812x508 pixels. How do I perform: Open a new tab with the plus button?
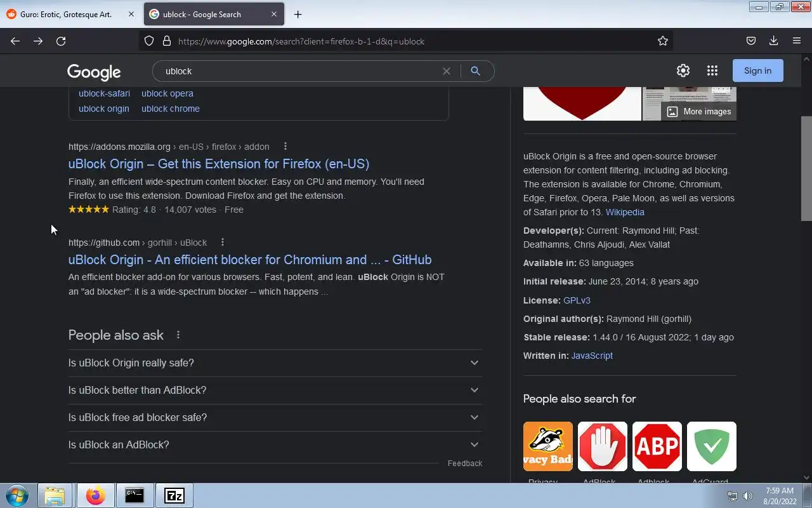(298, 14)
